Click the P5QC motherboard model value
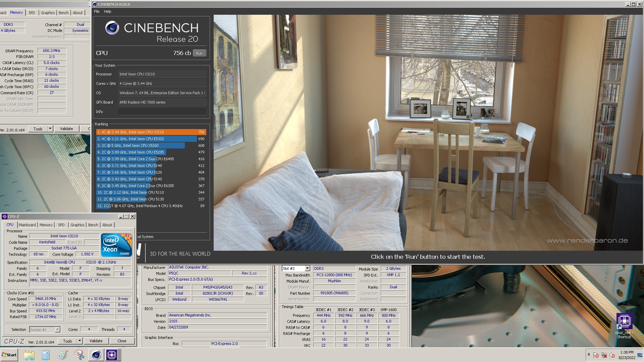644x362 pixels. coord(200,273)
